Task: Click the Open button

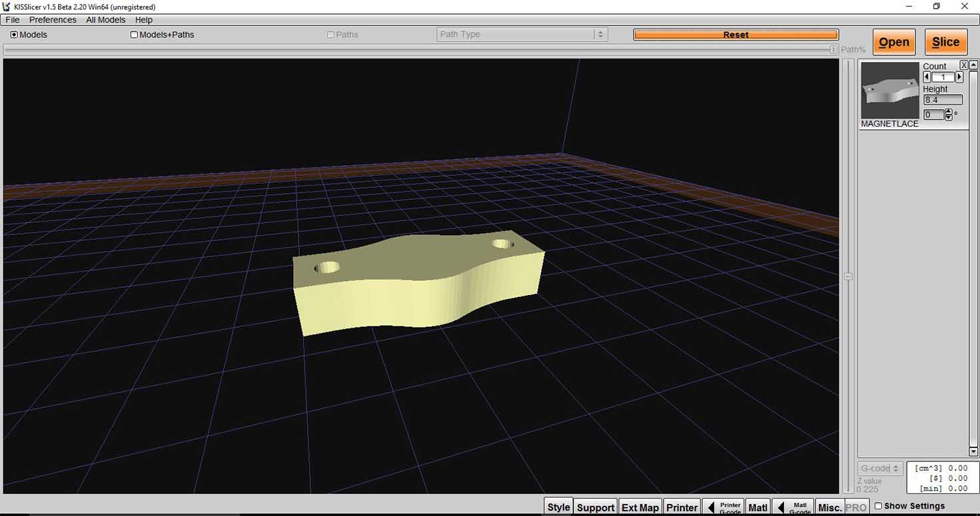Action: coord(894,42)
